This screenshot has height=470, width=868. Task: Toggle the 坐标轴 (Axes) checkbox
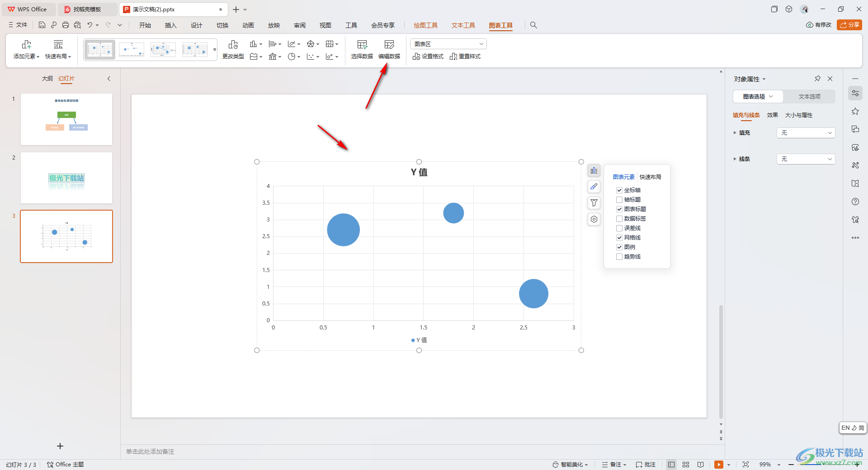[x=619, y=190]
